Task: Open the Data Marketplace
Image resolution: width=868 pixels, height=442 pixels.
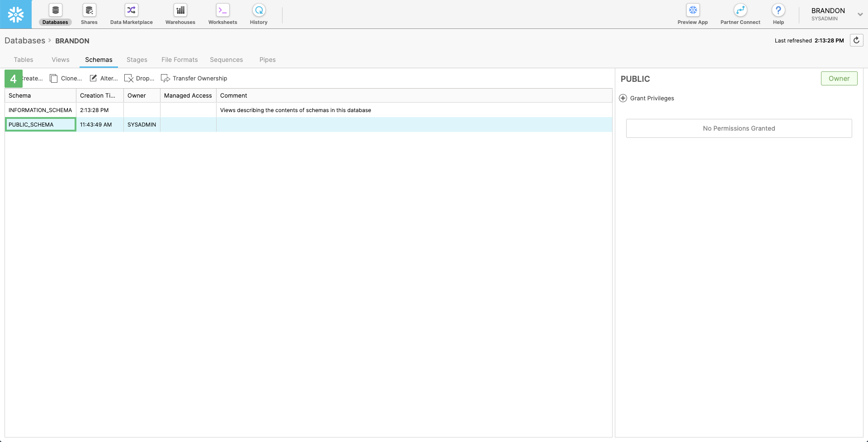Action: (x=132, y=14)
